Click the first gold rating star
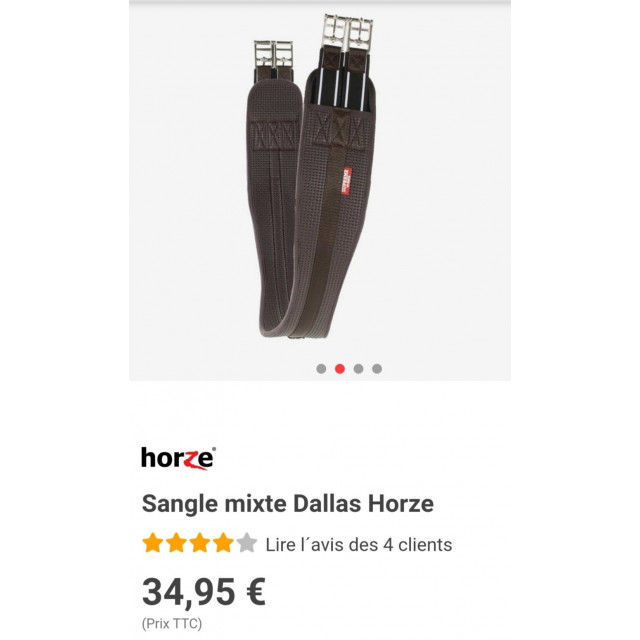 tap(153, 543)
